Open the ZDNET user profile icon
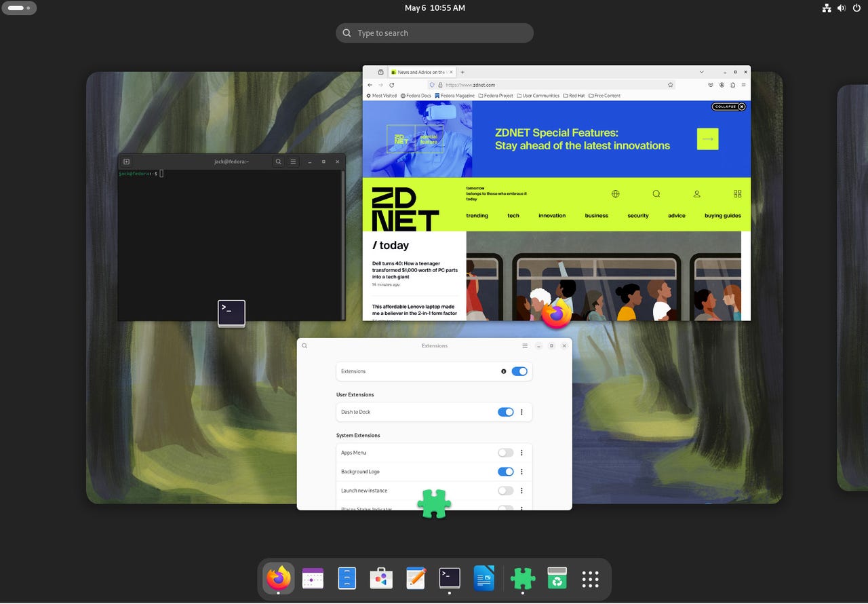This screenshot has width=868, height=604. click(x=696, y=193)
